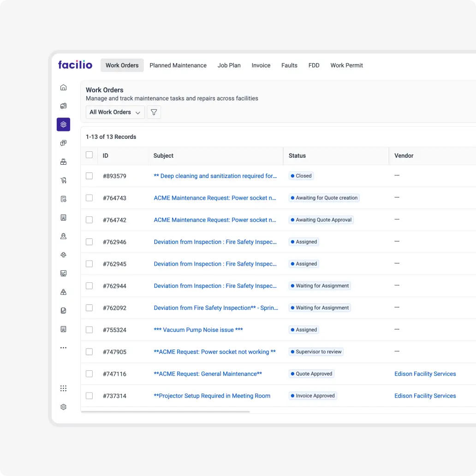Open the filter funnel icon

pos(154,112)
